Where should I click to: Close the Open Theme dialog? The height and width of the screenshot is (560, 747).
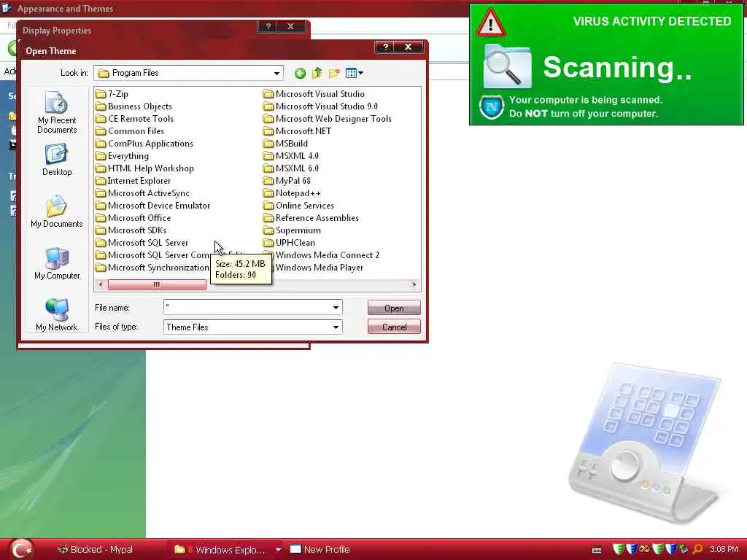click(409, 47)
